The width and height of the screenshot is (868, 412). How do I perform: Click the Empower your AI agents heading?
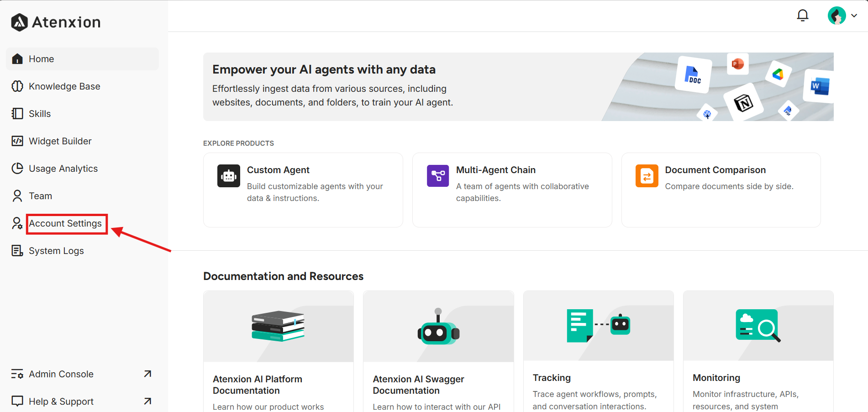(324, 69)
